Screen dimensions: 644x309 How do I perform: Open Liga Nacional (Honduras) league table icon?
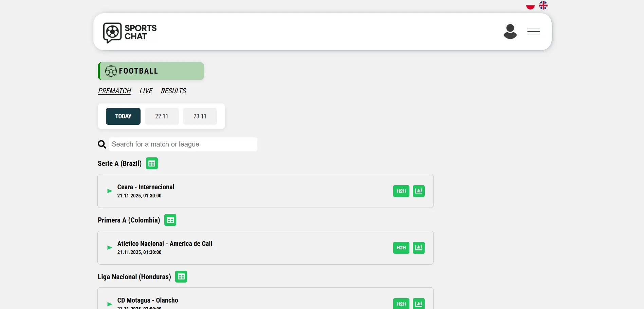tap(181, 277)
